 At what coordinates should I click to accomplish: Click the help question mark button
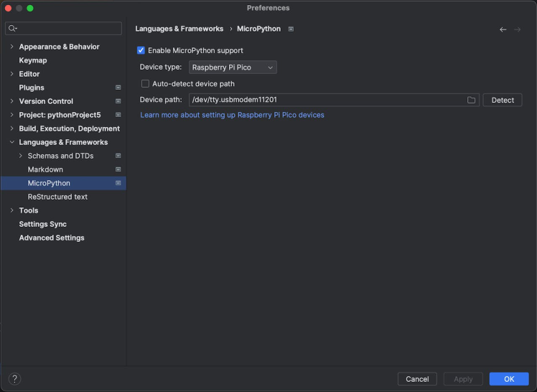pos(14,379)
